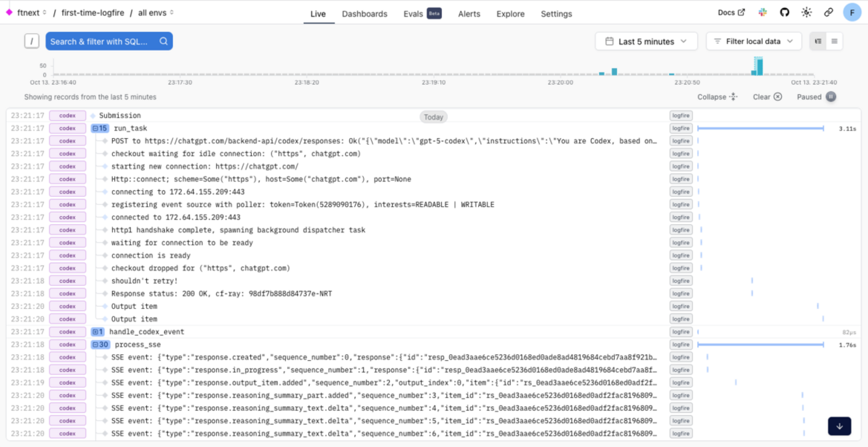Open the Docs external link
868x447 pixels.
pyautogui.click(x=731, y=13)
